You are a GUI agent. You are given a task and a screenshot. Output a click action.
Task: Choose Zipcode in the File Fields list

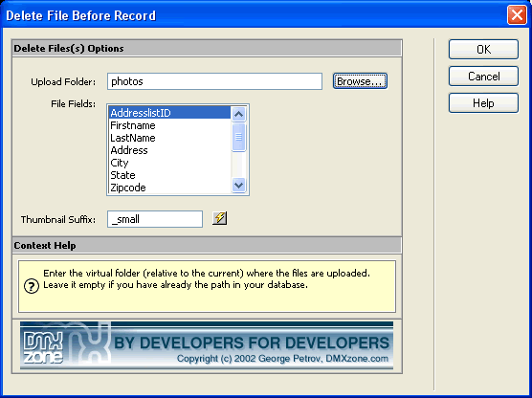point(169,188)
